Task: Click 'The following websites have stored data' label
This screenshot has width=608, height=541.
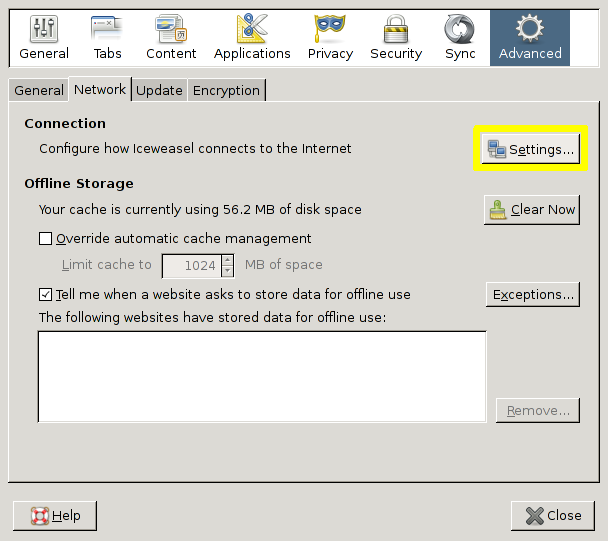Action: (x=212, y=318)
